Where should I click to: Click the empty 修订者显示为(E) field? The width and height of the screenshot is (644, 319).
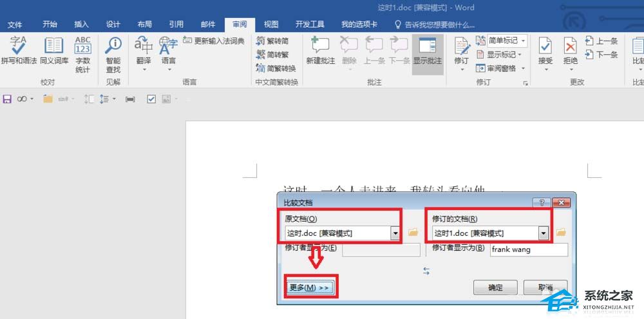[381, 249]
